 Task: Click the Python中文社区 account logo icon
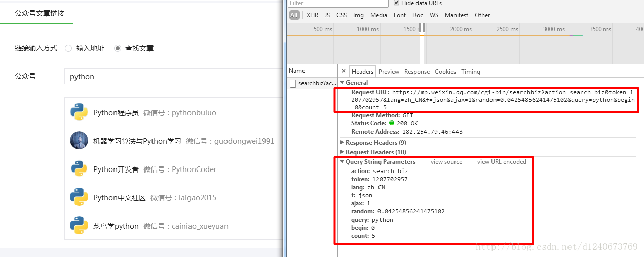(79, 197)
